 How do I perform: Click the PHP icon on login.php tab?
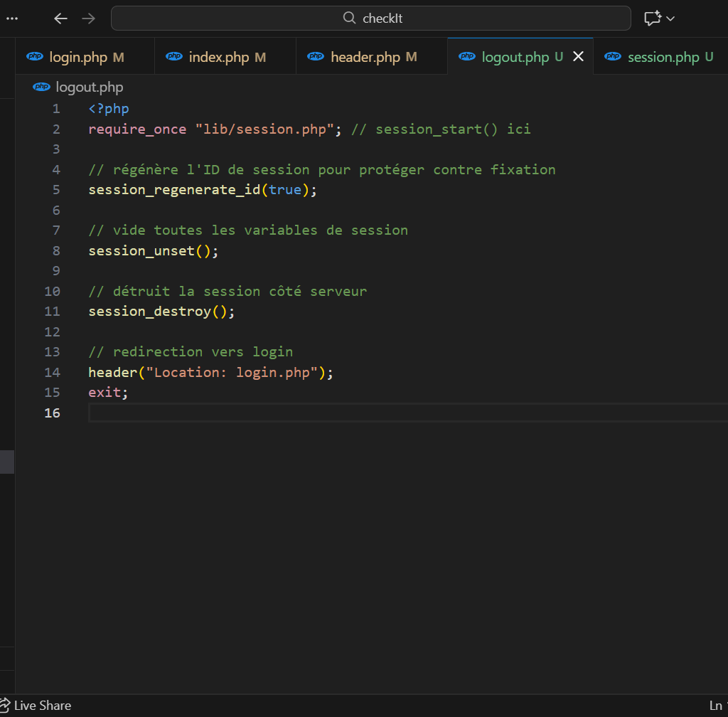[x=34, y=57]
